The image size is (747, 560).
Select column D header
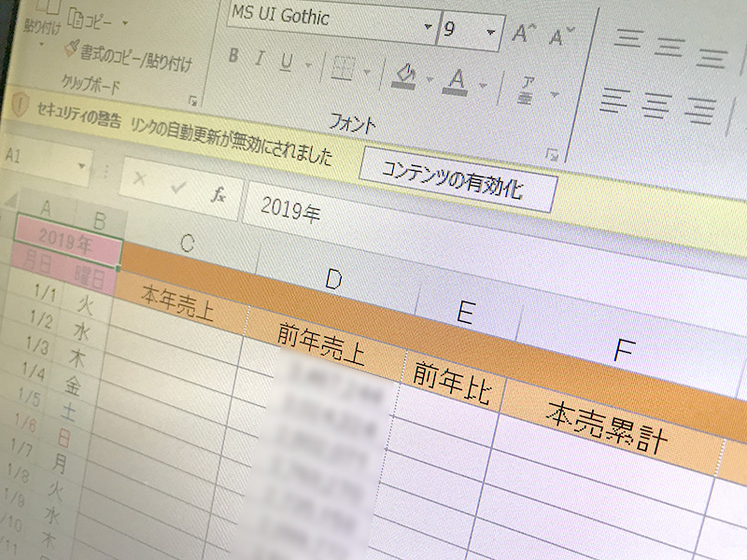(334, 278)
